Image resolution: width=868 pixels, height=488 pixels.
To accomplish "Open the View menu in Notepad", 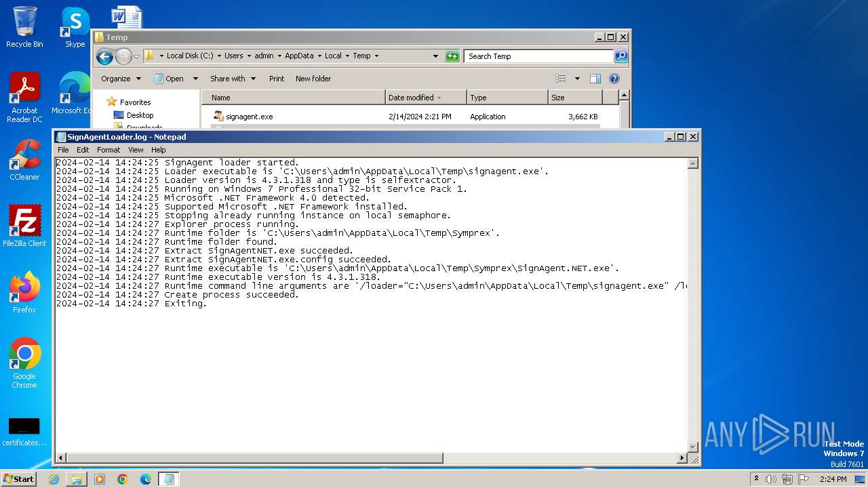I will (x=136, y=150).
